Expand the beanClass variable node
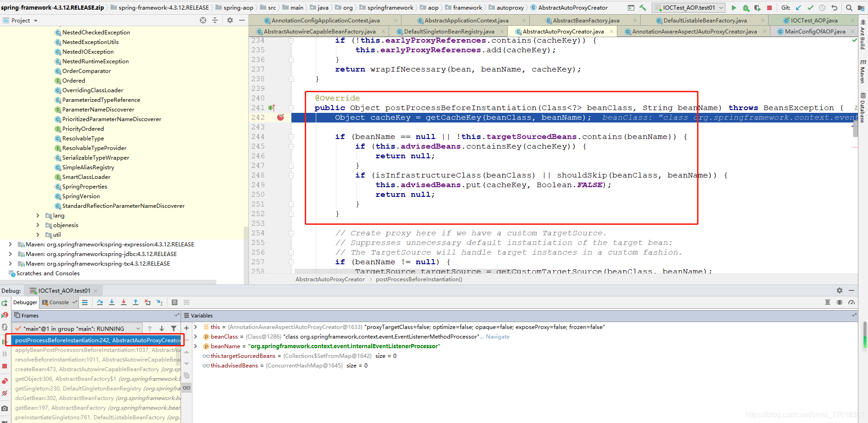Viewport: 868px width, 423px height. coord(196,337)
